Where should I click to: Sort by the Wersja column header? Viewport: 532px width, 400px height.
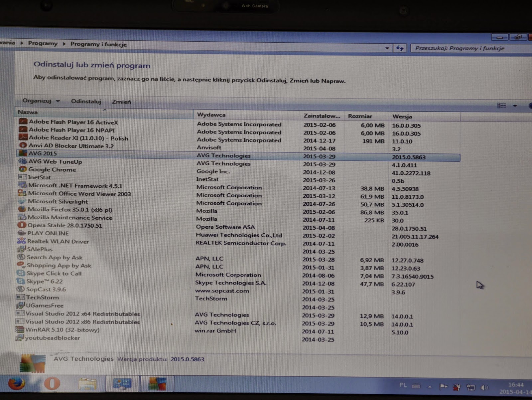tap(425, 116)
